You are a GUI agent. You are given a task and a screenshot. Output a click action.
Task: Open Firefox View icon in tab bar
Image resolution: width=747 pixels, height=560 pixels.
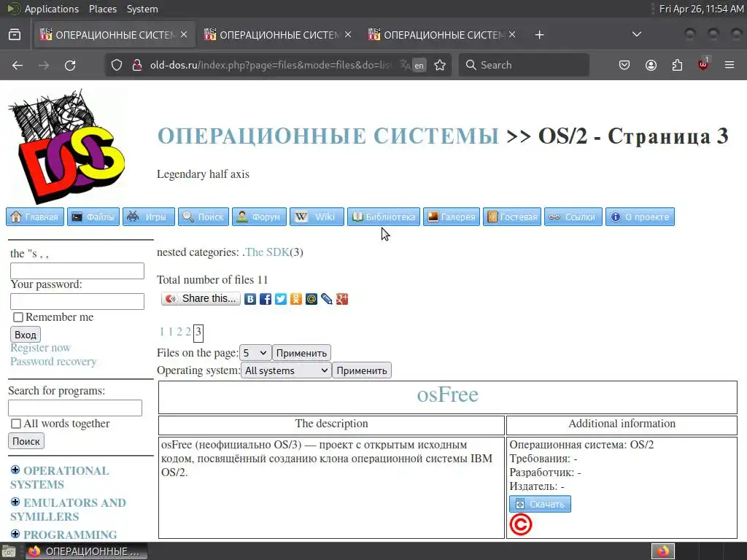[x=15, y=35]
